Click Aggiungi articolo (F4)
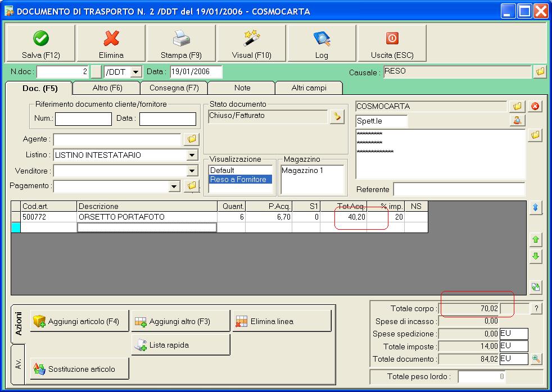The image size is (552, 392). 80,321
